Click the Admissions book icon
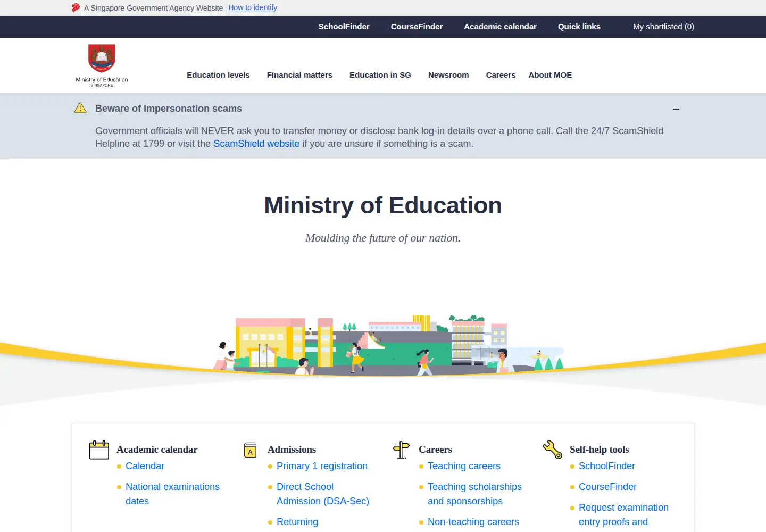This screenshot has height=532, width=766. 251,450
